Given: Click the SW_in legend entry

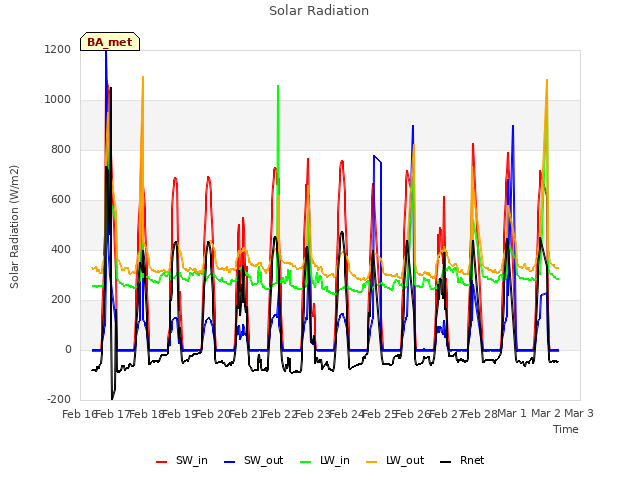Looking at the screenshot, I should (x=182, y=461).
